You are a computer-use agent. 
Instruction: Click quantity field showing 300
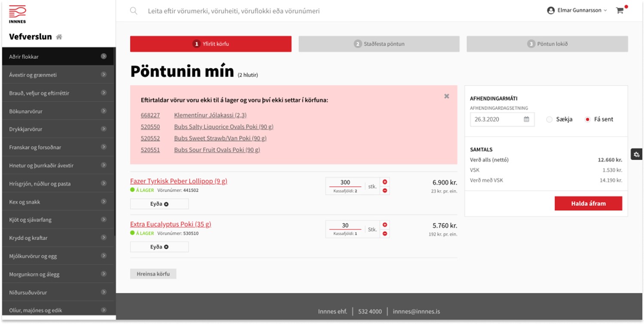tap(345, 182)
